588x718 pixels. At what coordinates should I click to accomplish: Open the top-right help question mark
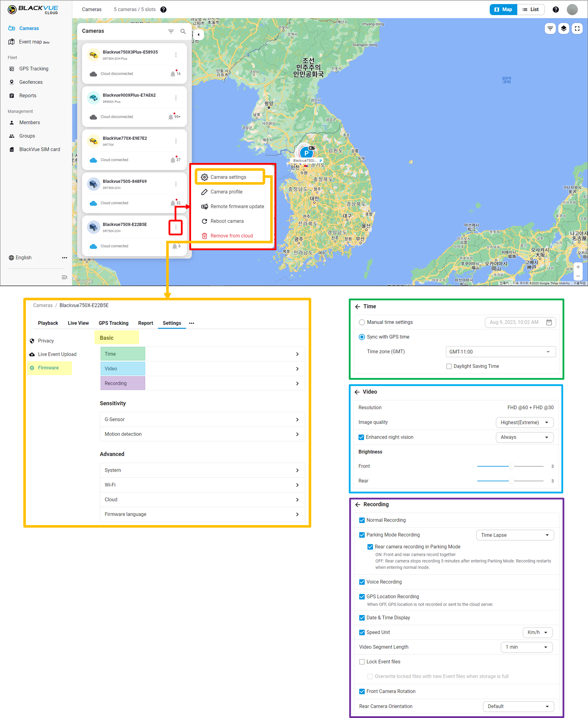(x=556, y=9)
